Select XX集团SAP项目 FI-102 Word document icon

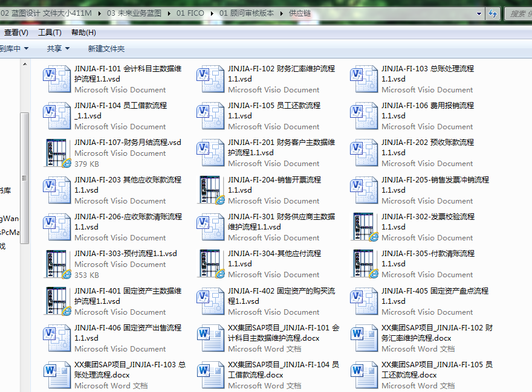pos(364,338)
